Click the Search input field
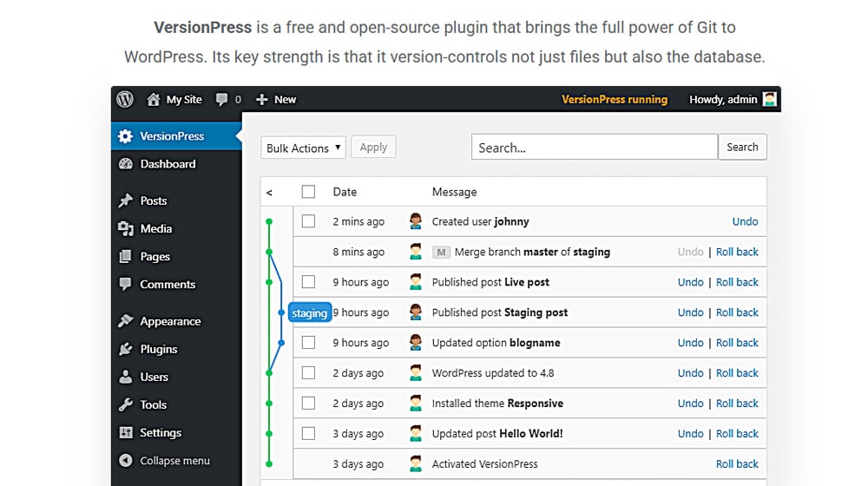 (x=595, y=147)
